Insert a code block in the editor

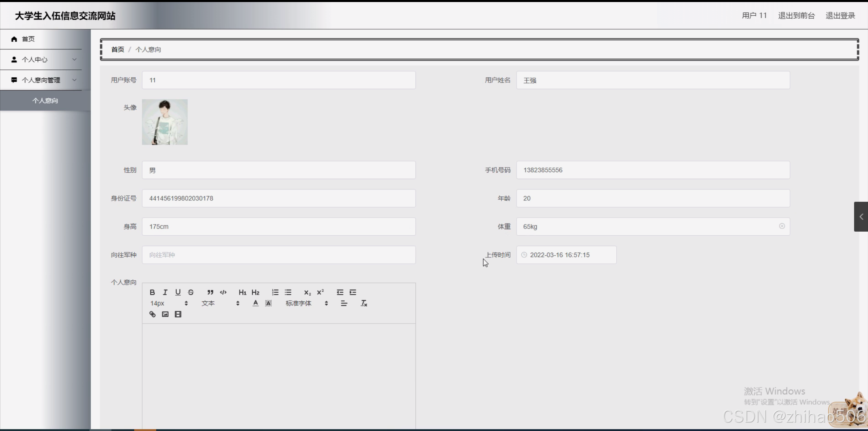coord(223,292)
